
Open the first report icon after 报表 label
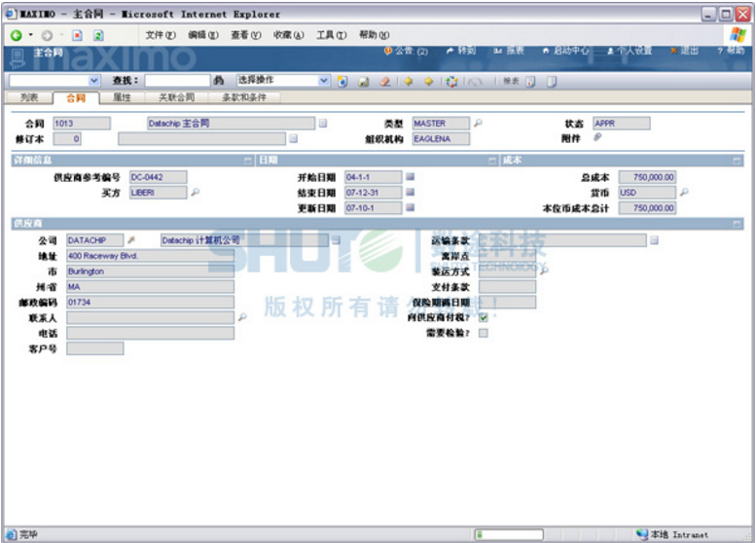click(530, 82)
